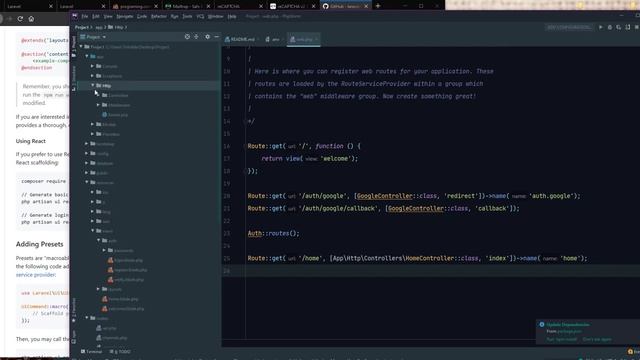Image resolution: width=640 pixels, height=360 pixels.
Task: Expand the Providers folder
Action: 92,134
